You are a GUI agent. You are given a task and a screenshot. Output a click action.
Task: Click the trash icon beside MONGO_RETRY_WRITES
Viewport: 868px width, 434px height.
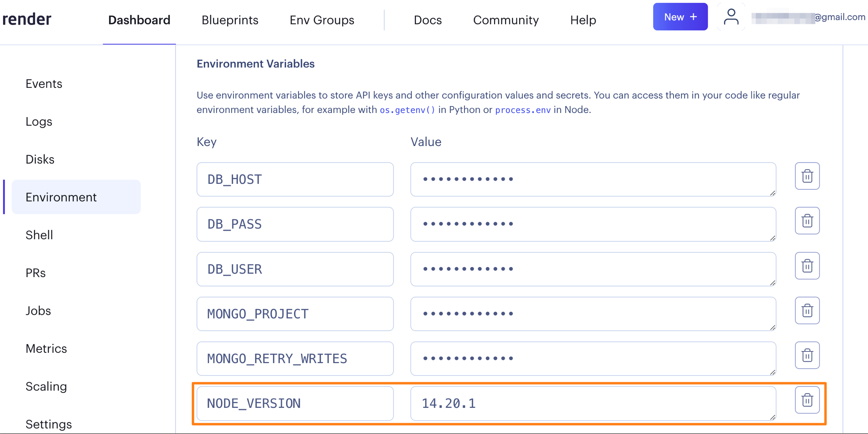(807, 355)
